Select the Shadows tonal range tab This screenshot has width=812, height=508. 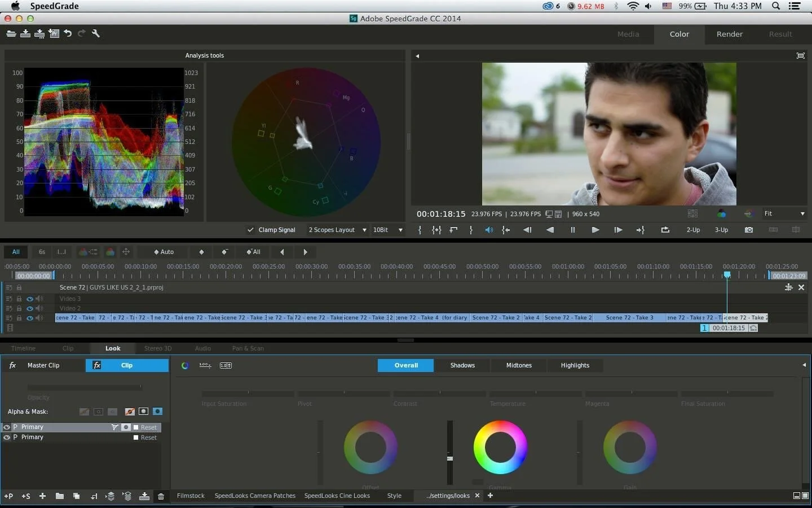point(462,366)
